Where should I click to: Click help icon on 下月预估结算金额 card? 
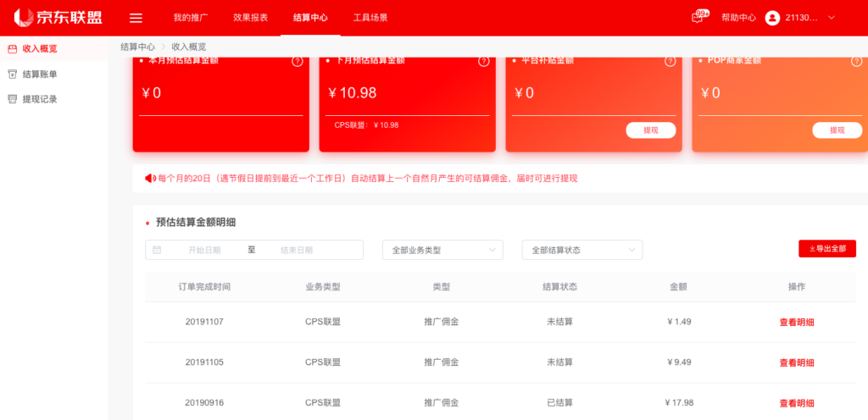click(x=484, y=61)
